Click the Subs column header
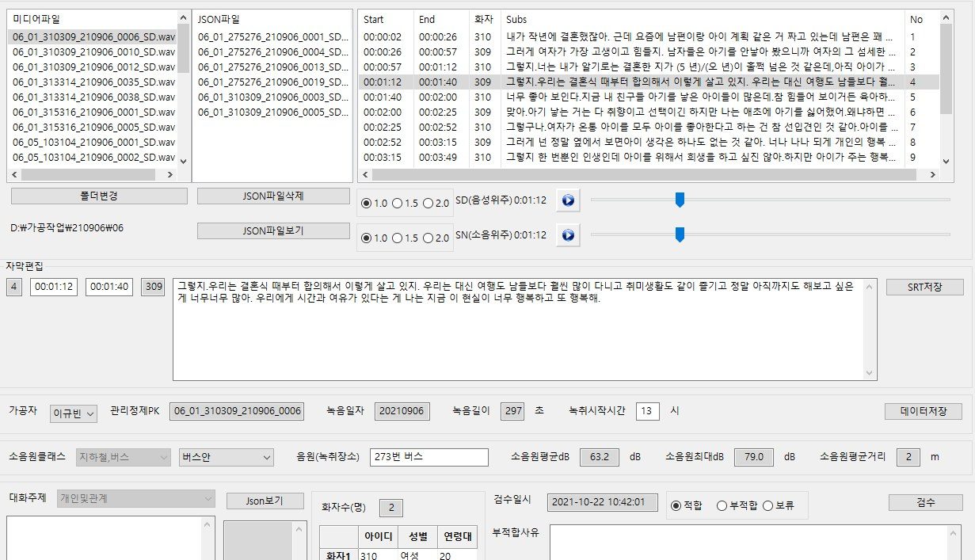This screenshot has width=975, height=560. click(x=703, y=19)
